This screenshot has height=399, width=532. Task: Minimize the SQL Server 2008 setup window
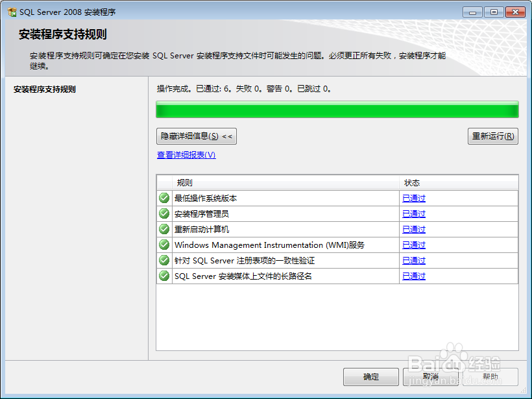coord(472,12)
